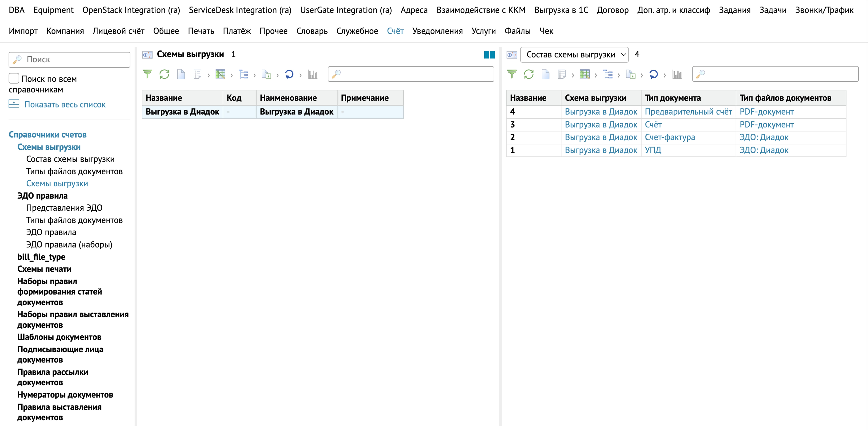The width and height of the screenshot is (868, 430).
Task: Click the expand icon next to Показать весь список
Action: 14,104
